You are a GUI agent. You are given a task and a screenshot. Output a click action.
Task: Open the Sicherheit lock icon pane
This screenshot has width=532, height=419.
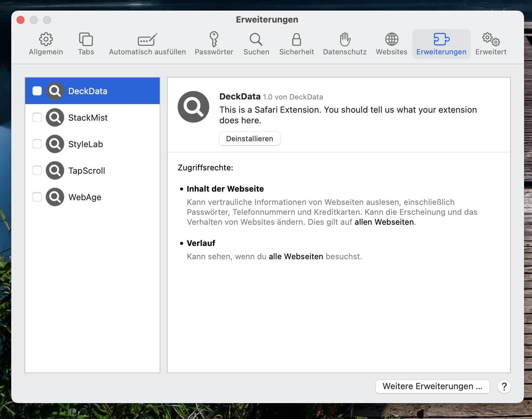[x=296, y=44]
